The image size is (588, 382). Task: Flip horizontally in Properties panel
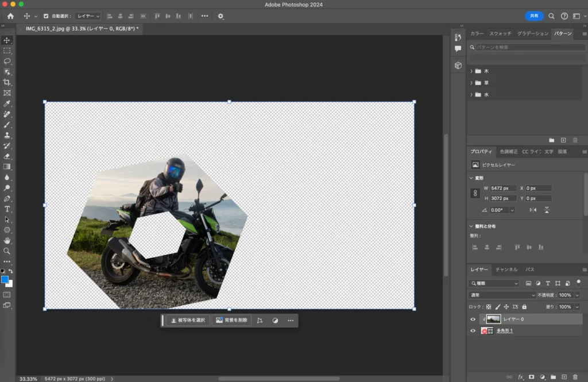[533, 210]
